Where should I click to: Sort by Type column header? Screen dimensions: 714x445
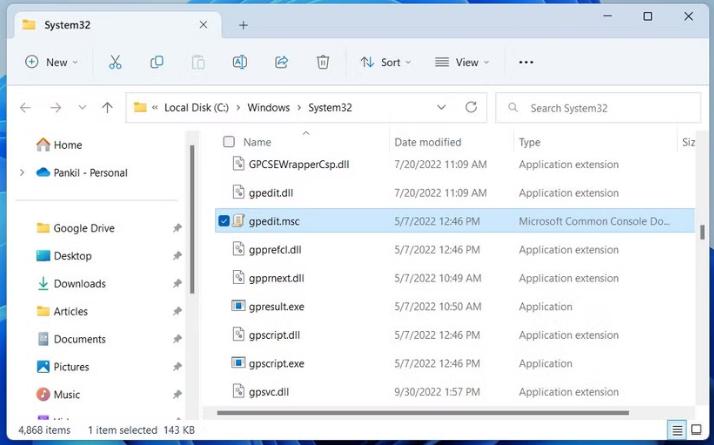click(x=530, y=142)
